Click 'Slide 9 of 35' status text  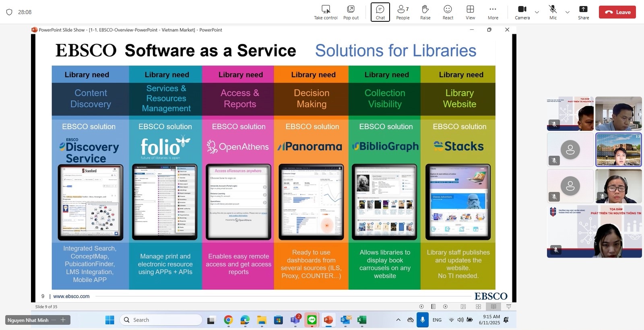46,307
